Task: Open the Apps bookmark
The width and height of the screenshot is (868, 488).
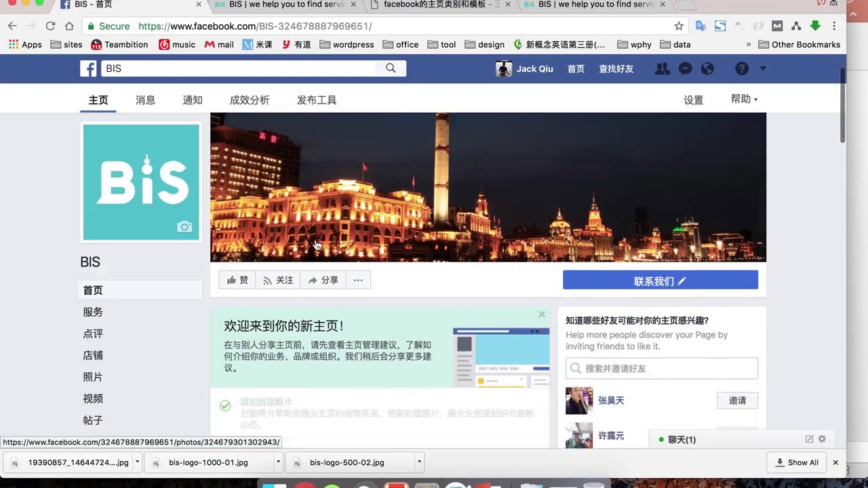Action: click(x=25, y=44)
